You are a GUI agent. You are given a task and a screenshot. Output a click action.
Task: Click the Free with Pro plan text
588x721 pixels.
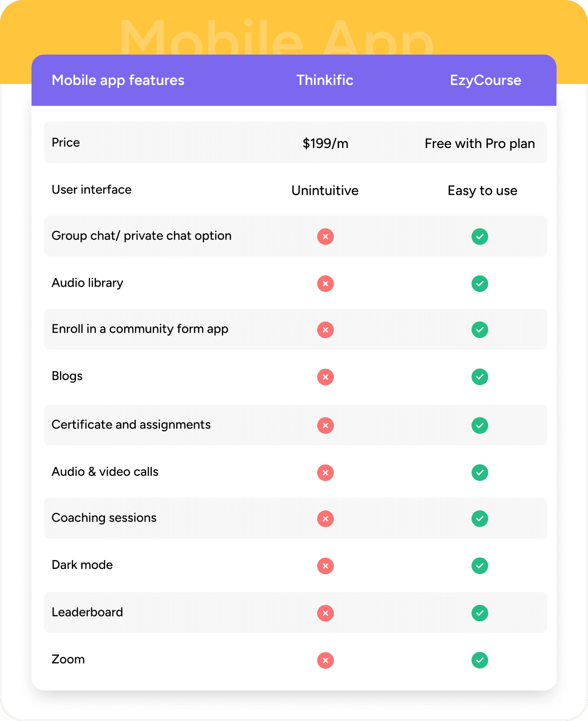[480, 143]
